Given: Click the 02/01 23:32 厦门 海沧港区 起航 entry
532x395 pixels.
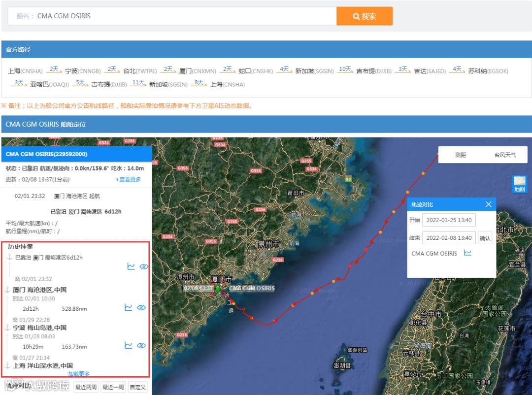Looking at the screenshot, I should point(57,196).
